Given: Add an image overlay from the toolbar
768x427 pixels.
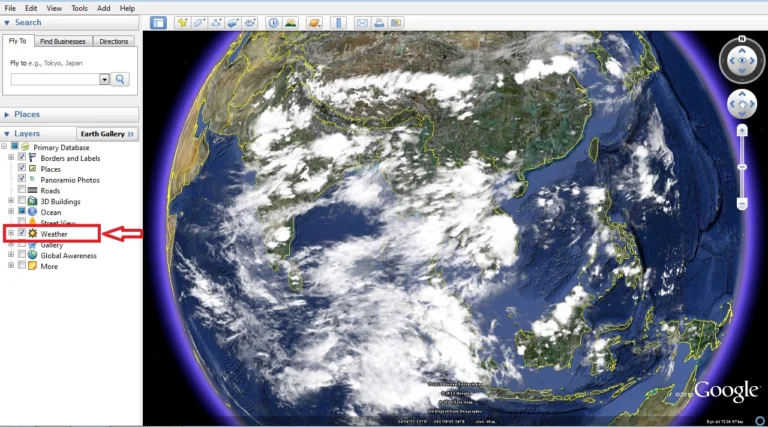Looking at the screenshot, I should pos(233,23).
